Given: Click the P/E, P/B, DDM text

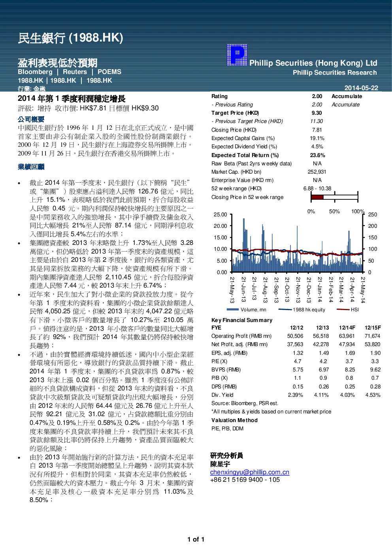Looking at the screenshot, I should click(x=227, y=428).
